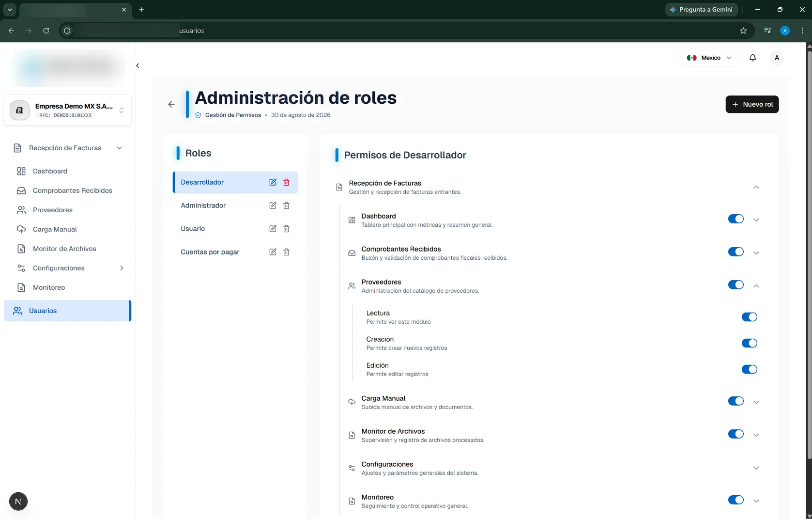Edit the Cuentas por pagar role
The height and width of the screenshot is (519, 812).
click(x=273, y=252)
